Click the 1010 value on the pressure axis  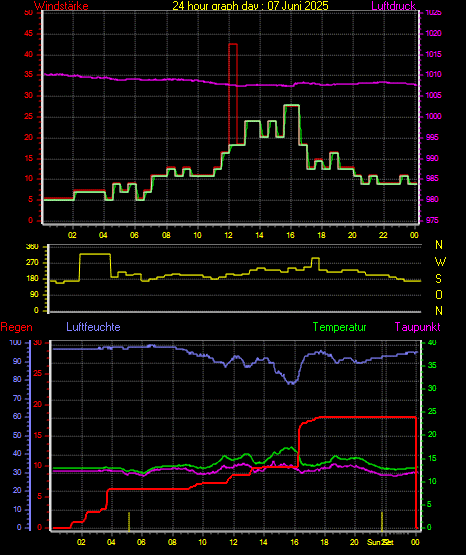point(433,74)
